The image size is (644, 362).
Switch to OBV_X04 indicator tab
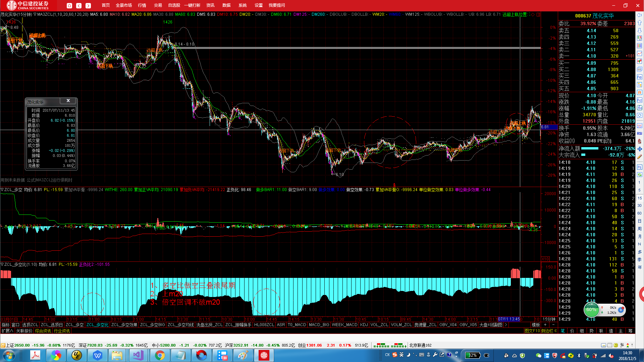point(448,325)
